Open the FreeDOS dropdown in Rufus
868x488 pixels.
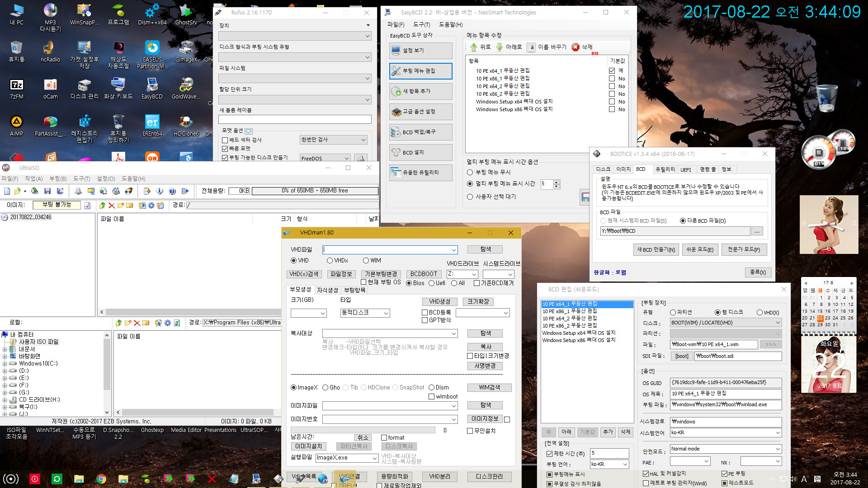coord(325,158)
